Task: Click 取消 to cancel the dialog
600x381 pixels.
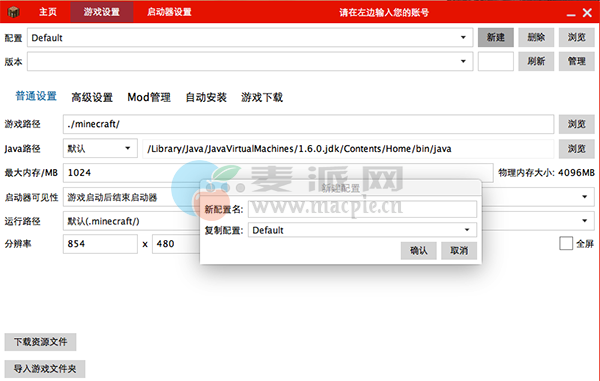Action: [459, 251]
